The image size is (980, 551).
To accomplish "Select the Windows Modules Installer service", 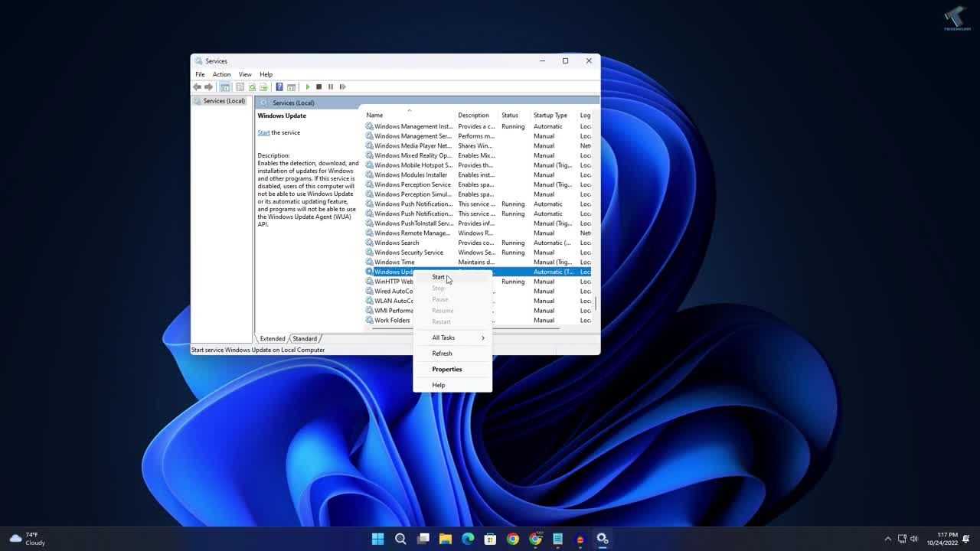I will pyautogui.click(x=479, y=174).
